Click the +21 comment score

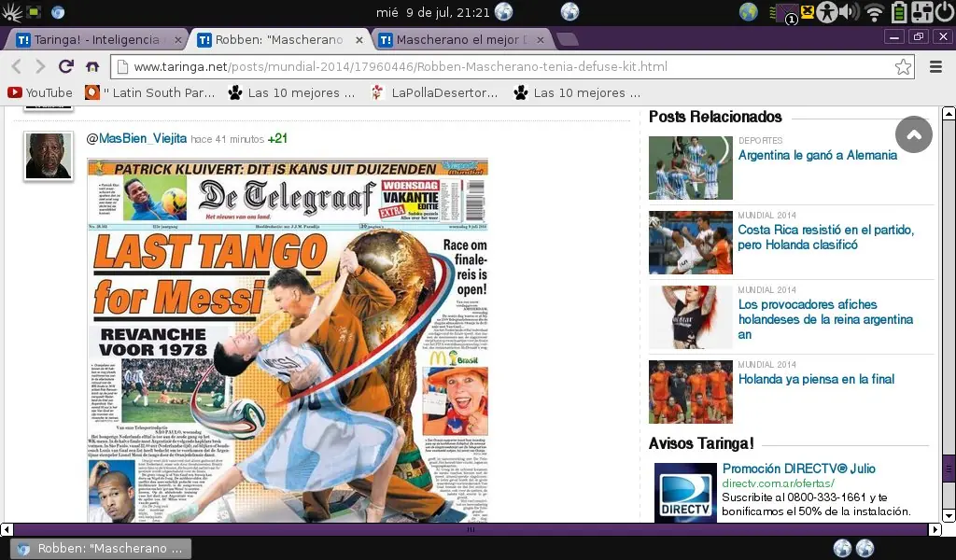tap(277, 138)
